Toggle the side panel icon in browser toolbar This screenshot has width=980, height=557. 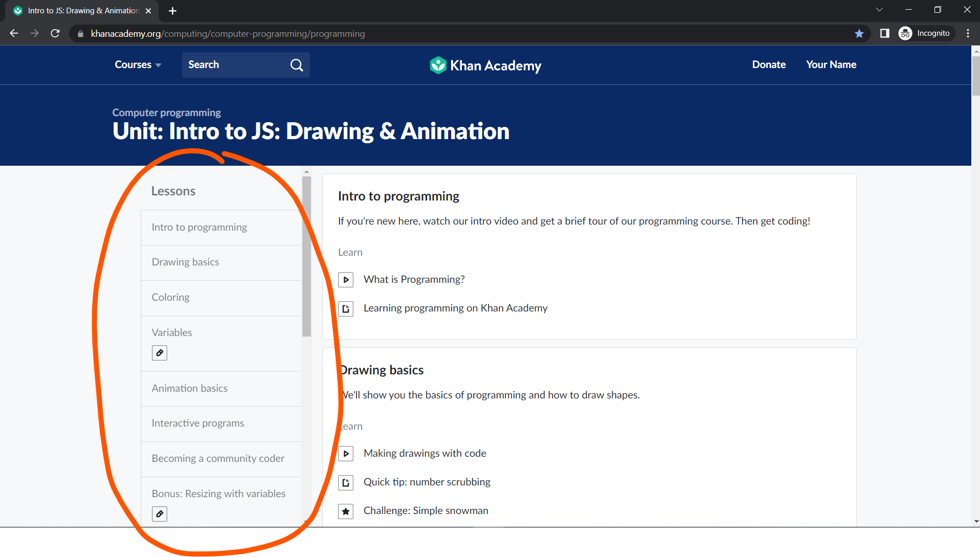(884, 33)
